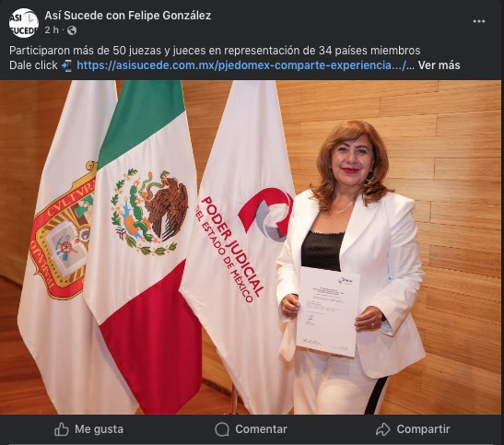This screenshot has width=504, height=445.
Task: Click the Me gusta text label
Action: 99,429
